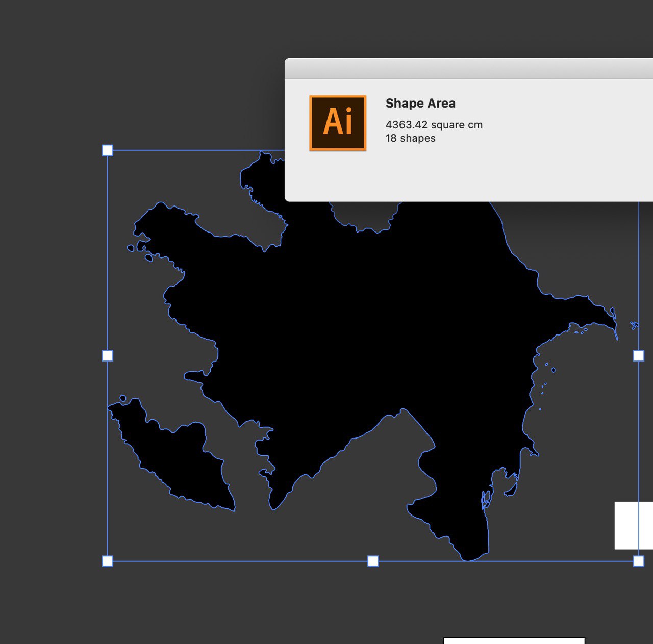Click the '18 shapes' count text

(x=411, y=138)
